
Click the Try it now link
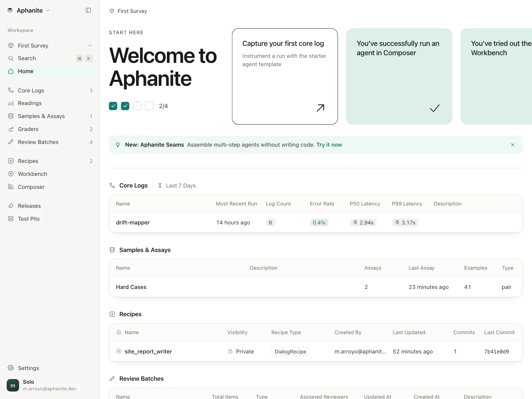tap(329, 145)
